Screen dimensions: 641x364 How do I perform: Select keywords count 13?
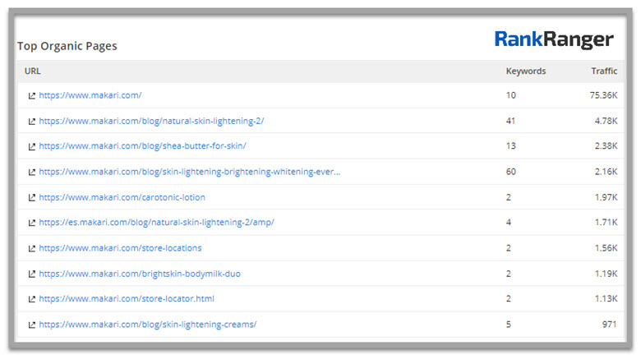click(x=511, y=145)
